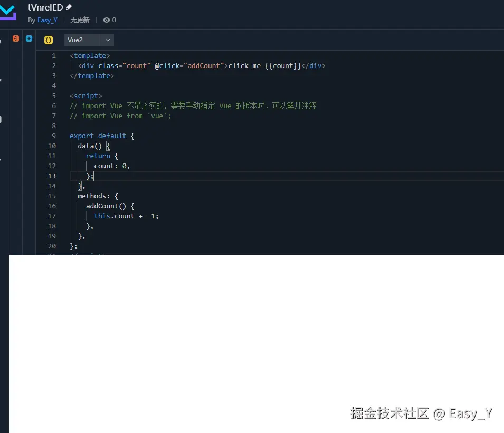Select the yellow JavaScript panel icon

[x=49, y=40]
